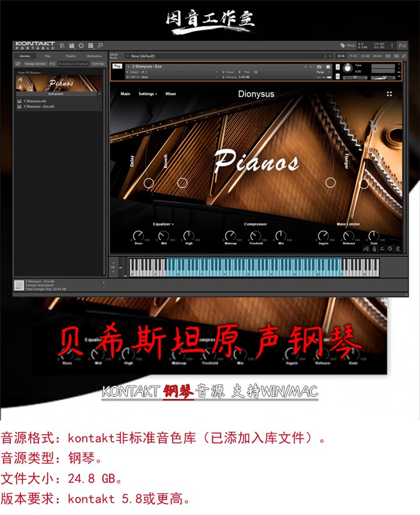Focus the Library or Company search field
The height and width of the screenshot is (515, 420).
point(73,64)
